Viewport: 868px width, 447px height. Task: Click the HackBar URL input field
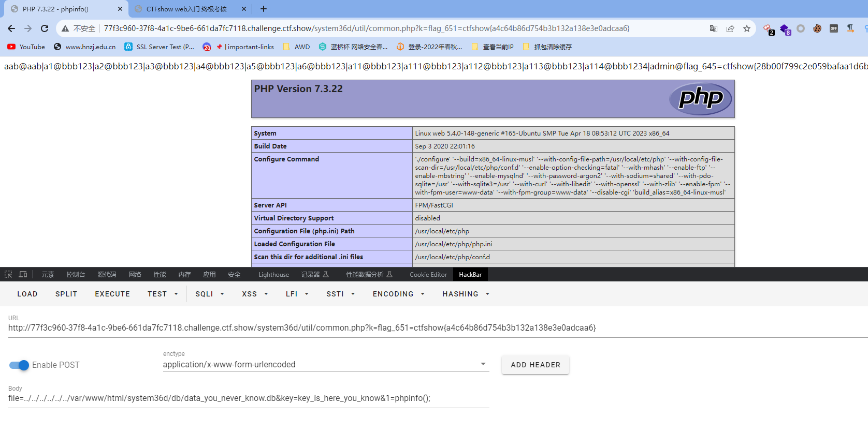pos(438,328)
